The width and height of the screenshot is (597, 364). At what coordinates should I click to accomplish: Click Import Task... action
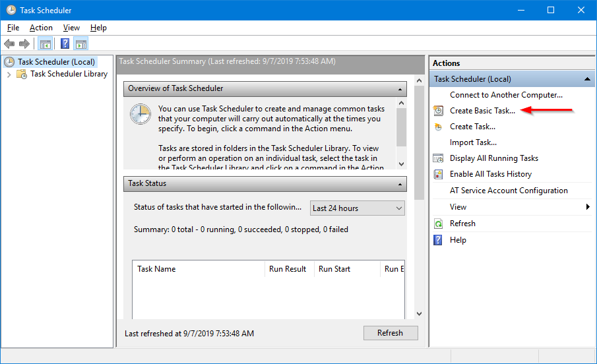[473, 142]
